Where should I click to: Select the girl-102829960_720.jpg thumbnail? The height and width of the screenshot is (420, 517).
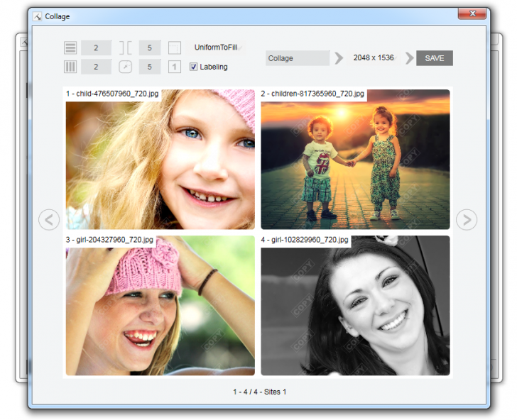pos(355,305)
